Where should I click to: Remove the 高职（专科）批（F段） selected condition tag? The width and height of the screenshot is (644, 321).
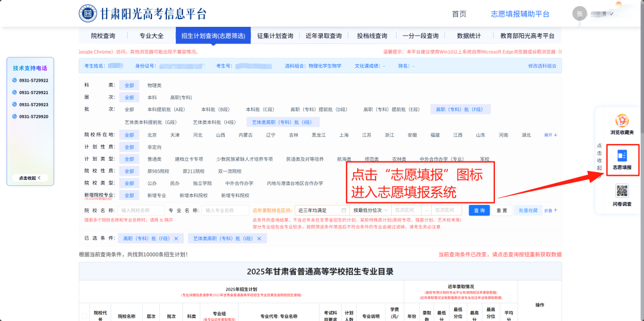pyautogui.click(x=176, y=238)
